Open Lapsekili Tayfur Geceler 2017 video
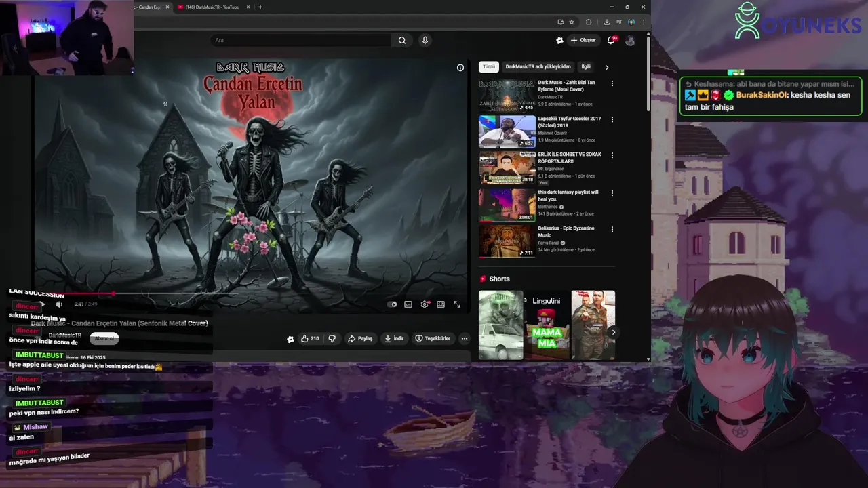Viewport: 868px width, 488px height. tap(507, 131)
